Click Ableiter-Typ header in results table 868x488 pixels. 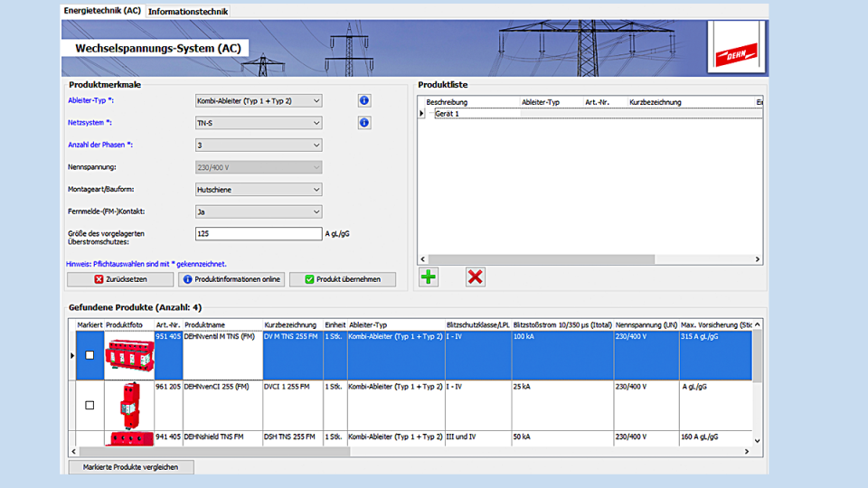(396, 324)
